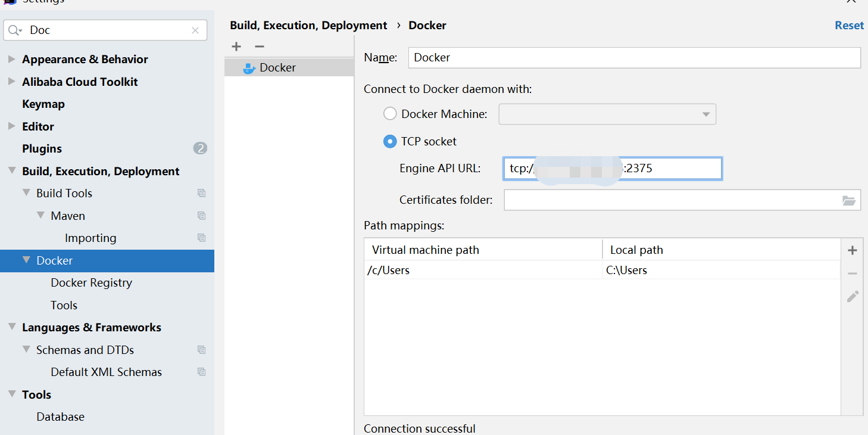Viewport: 868px width, 435px height.
Task: Collapse the Build, Execution, Deployment section
Action: (x=11, y=171)
